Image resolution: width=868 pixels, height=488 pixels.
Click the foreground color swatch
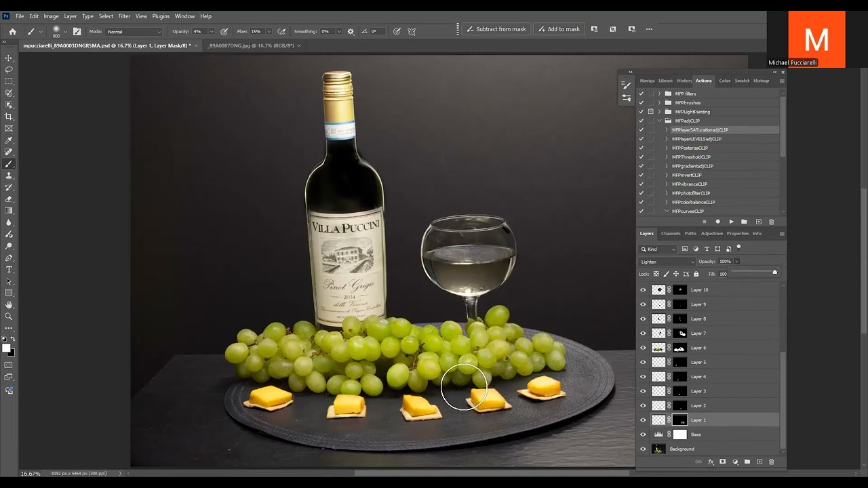[x=6, y=348]
